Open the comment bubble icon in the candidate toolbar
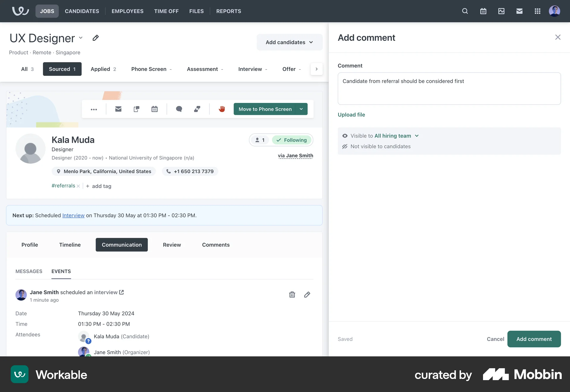 click(x=179, y=109)
